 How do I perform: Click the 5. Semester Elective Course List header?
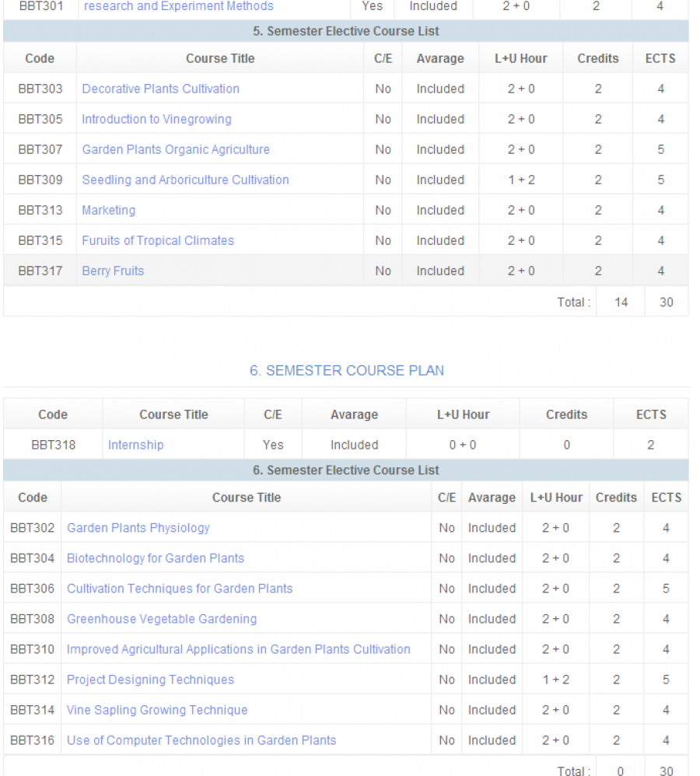click(346, 31)
